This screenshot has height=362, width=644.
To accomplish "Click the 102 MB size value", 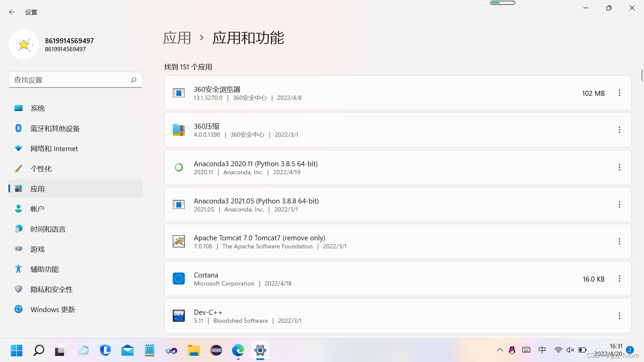I will (x=593, y=94).
